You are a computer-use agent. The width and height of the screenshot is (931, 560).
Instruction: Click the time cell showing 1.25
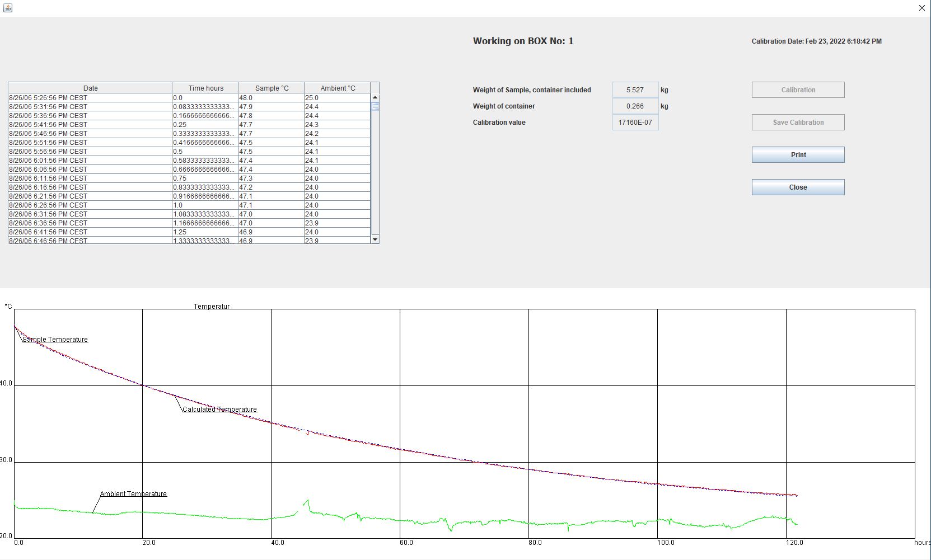(205, 232)
